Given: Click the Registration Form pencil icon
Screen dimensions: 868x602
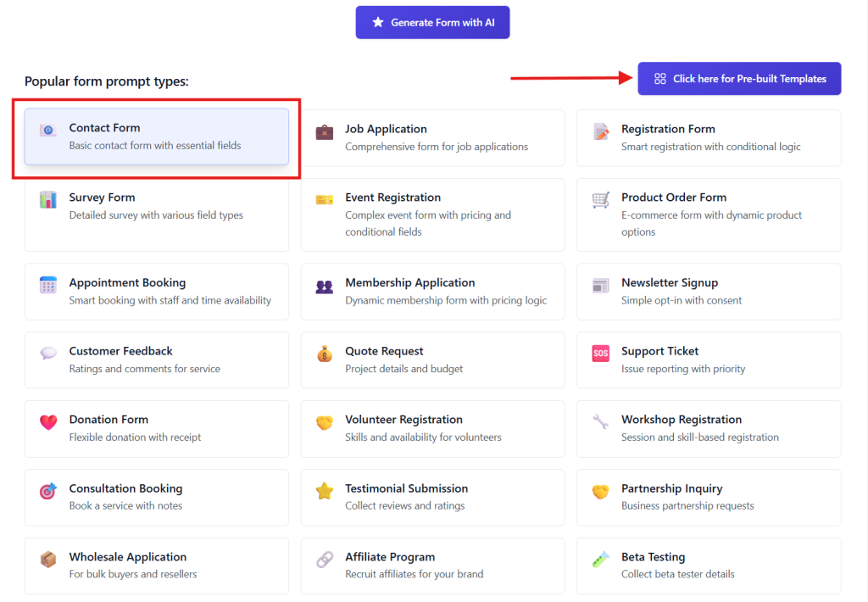Looking at the screenshot, I should 601,131.
